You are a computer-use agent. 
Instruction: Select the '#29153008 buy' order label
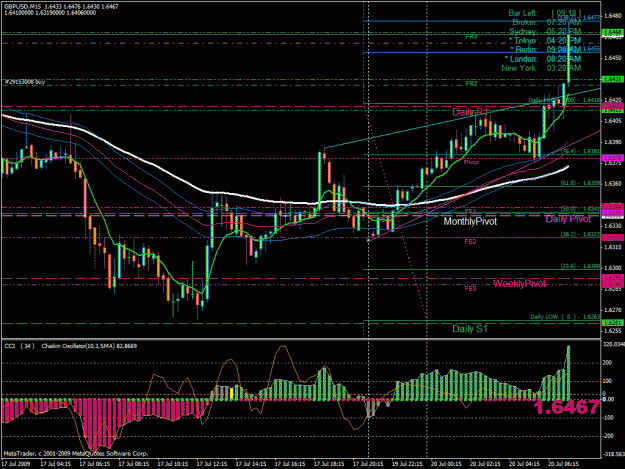pos(25,82)
